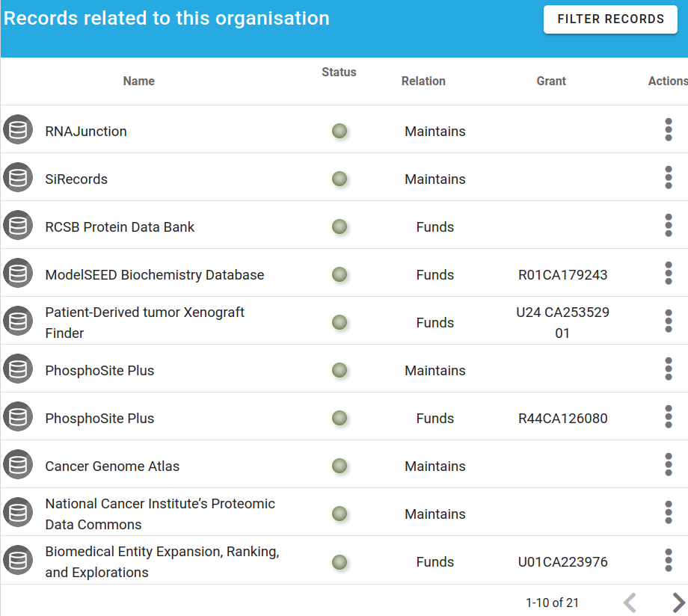Click status indicator for Cancer Genome Atlas
Image resolution: width=688 pixels, height=616 pixels.
340,466
